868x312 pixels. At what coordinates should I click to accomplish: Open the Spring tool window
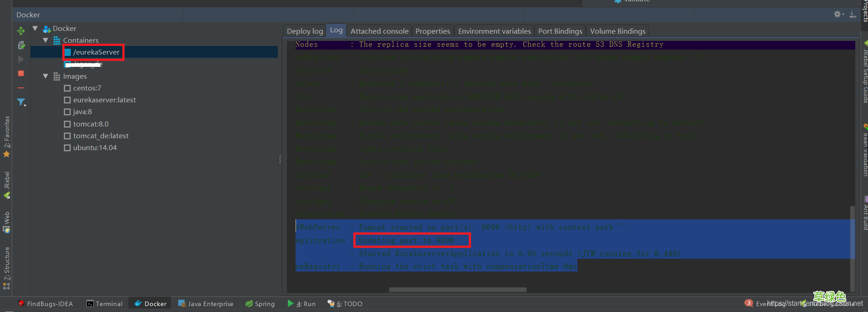(x=260, y=304)
